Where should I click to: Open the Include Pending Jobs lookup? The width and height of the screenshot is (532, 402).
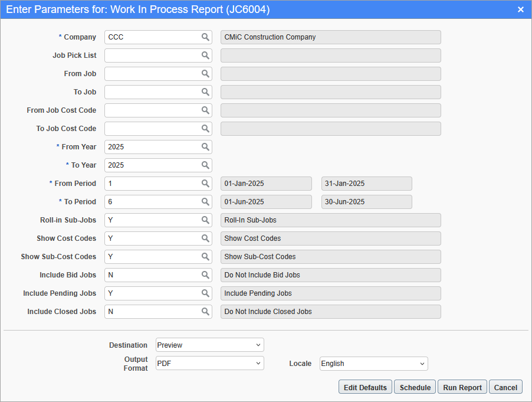(x=206, y=293)
